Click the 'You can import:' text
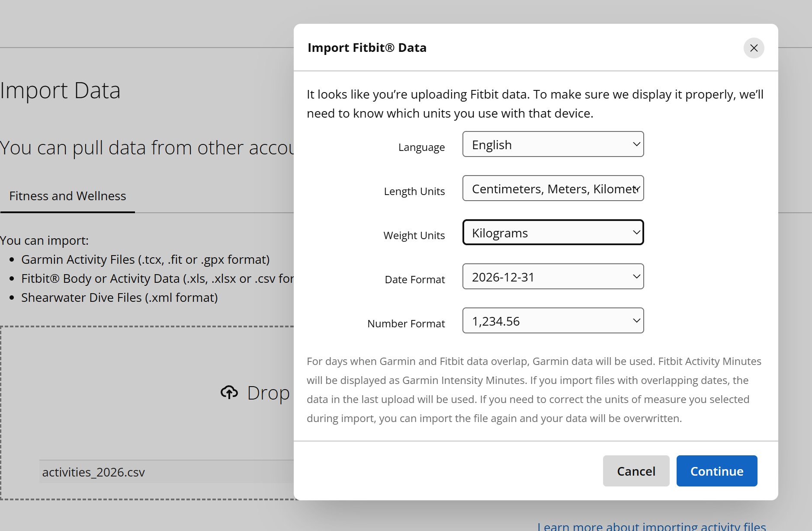Screen dimensions: 812x531 tap(44, 240)
